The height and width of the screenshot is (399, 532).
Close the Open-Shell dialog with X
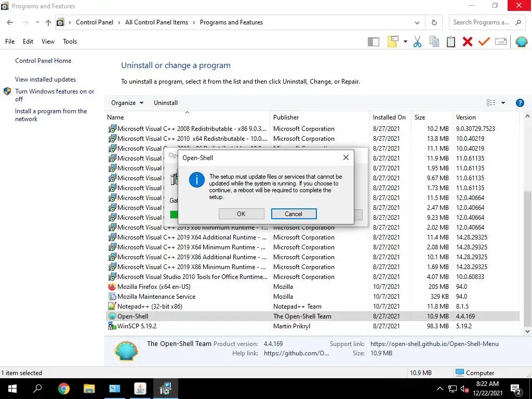[x=345, y=157]
